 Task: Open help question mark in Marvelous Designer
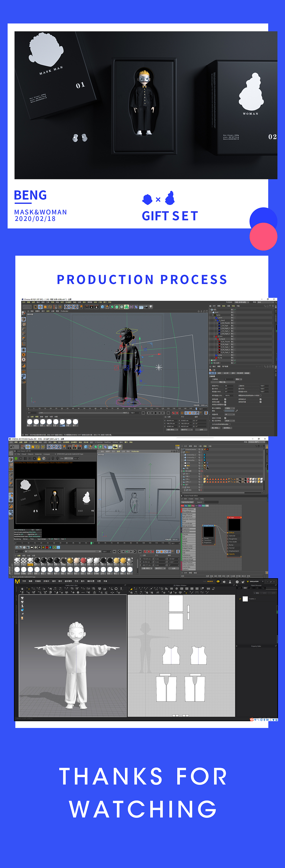point(237,582)
